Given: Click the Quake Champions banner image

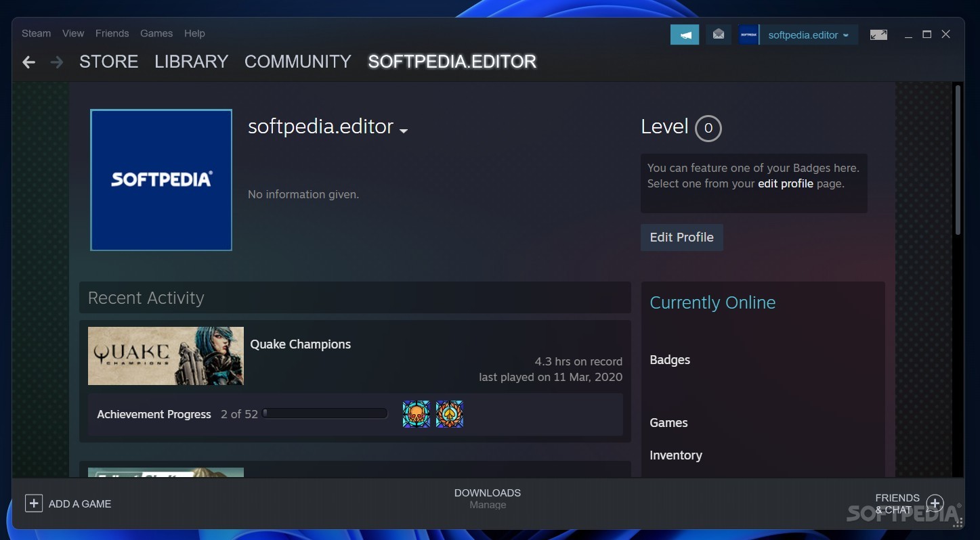Looking at the screenshot, I should pyautogui.click(x=166, y=356).
